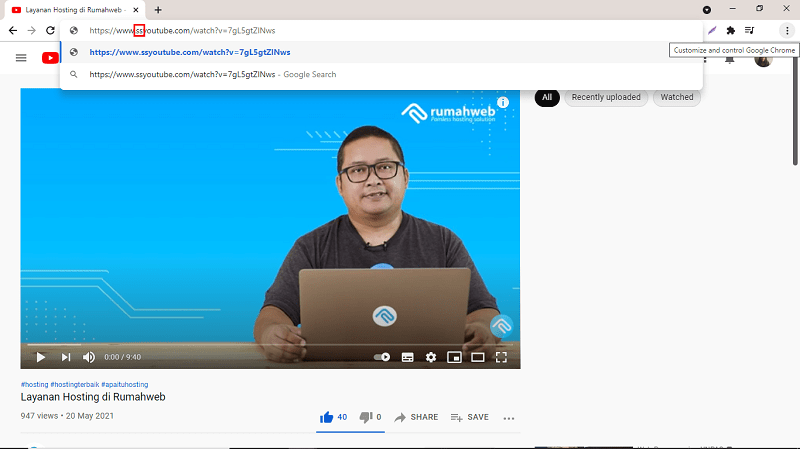Image resolution: width=800 pixels, height=449 pixels.
Task: Select the Layanan Hosting di Rumahweb tab
Action: point(76,10)
